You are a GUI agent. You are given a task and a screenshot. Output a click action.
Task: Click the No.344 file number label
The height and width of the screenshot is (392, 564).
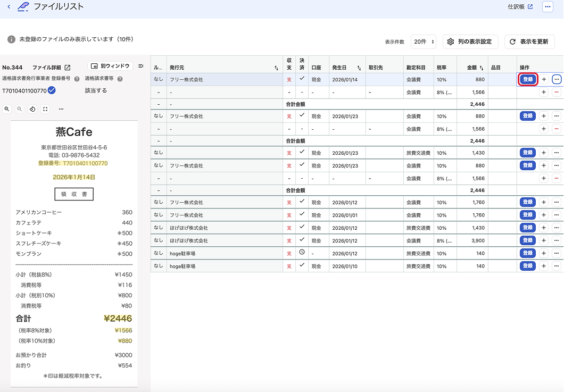(12, 68)
